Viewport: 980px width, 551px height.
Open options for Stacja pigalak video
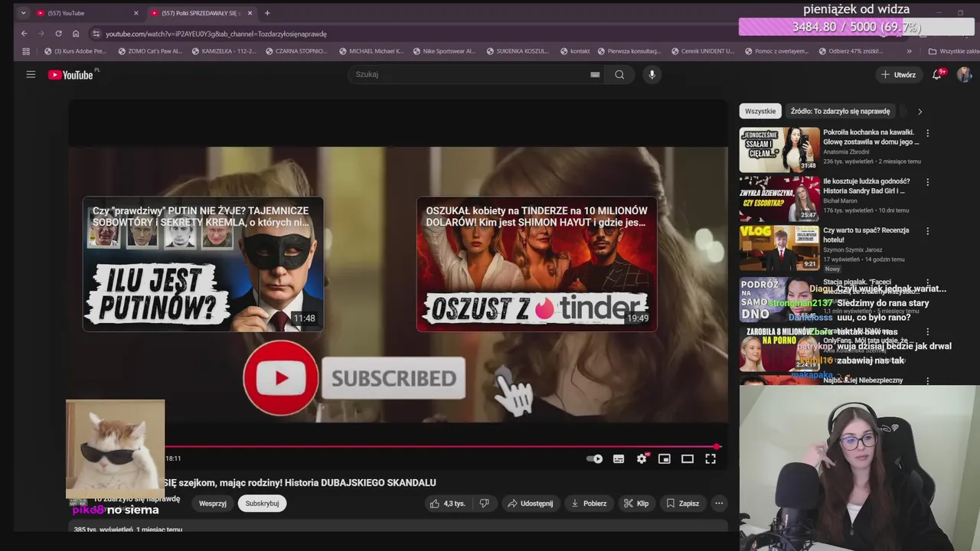pos(928,282)
